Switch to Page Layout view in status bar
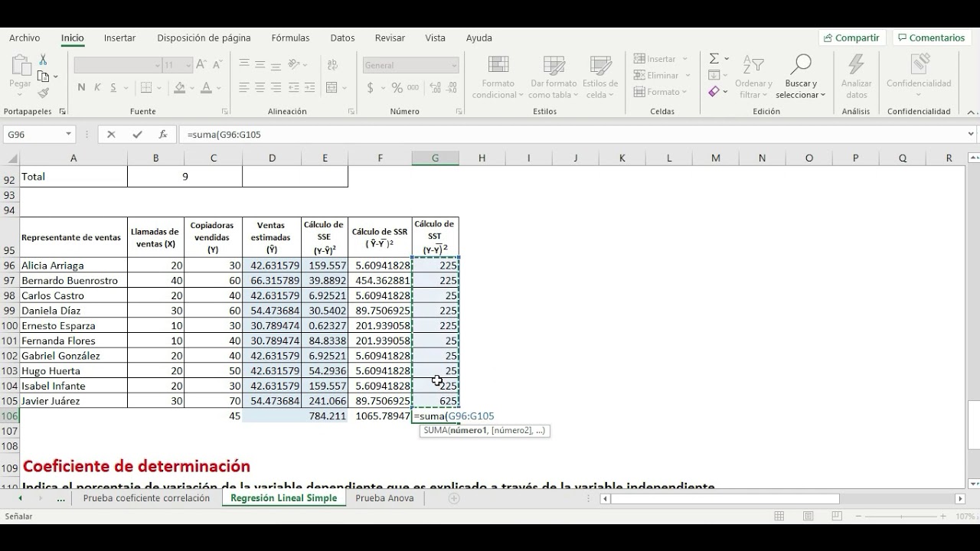Screen dimensions: 980x551 (807, 517)
